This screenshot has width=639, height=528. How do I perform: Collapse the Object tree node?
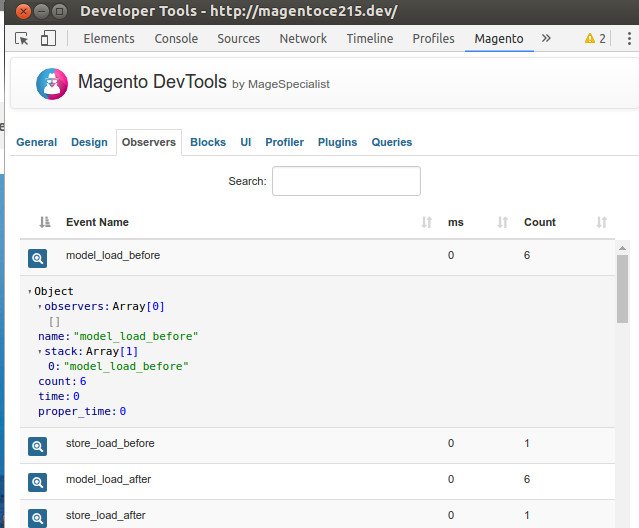[31, 292]
